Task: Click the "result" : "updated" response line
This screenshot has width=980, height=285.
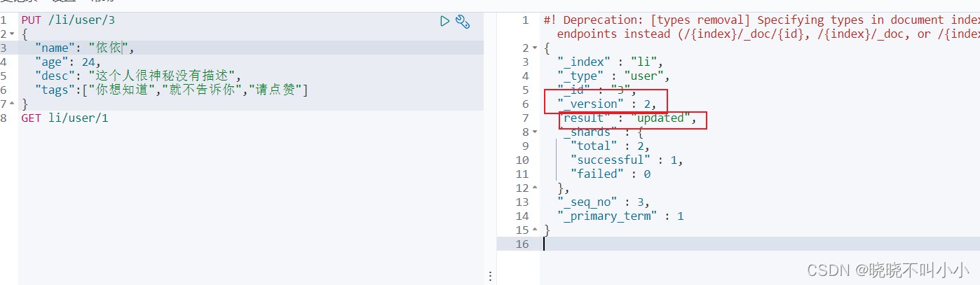Action: (x=630, y=118)
